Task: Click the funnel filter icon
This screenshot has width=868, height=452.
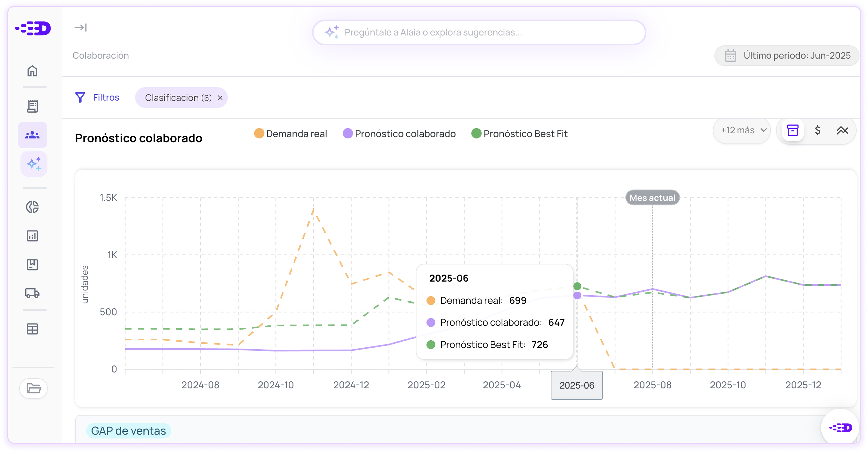Action: pyautogui.click(x=80, y=97)
